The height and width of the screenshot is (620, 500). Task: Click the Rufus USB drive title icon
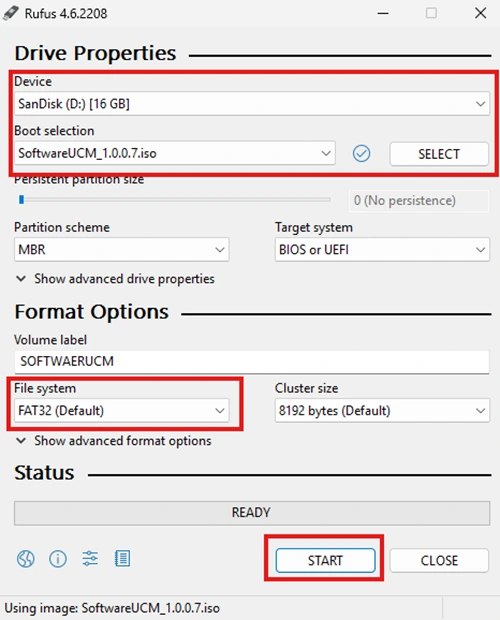(11, 13)
